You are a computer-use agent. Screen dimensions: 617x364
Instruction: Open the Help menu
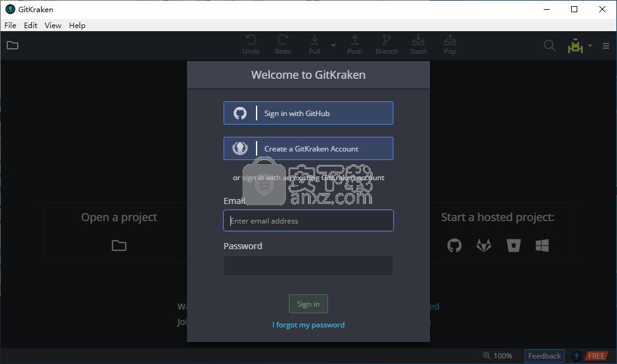coord(77,25)
